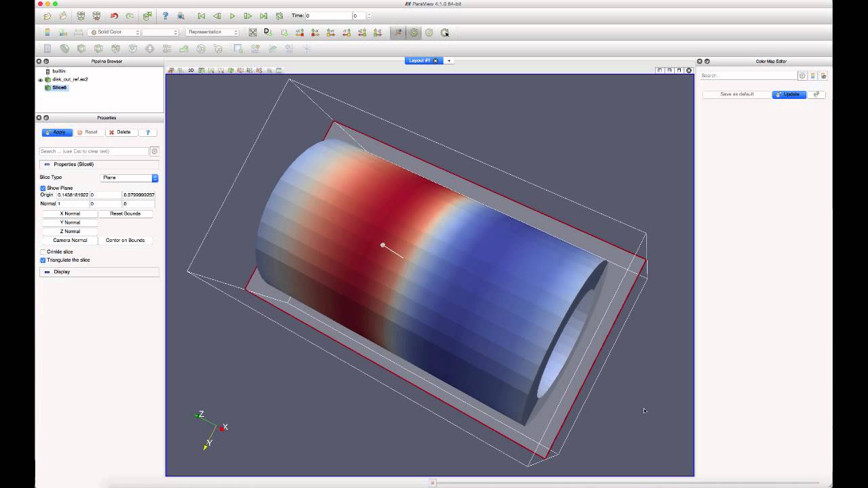This screenshot has height=488, width=868.
Task: Click the Warp By Vector filter icon
Action: [184, 49]
